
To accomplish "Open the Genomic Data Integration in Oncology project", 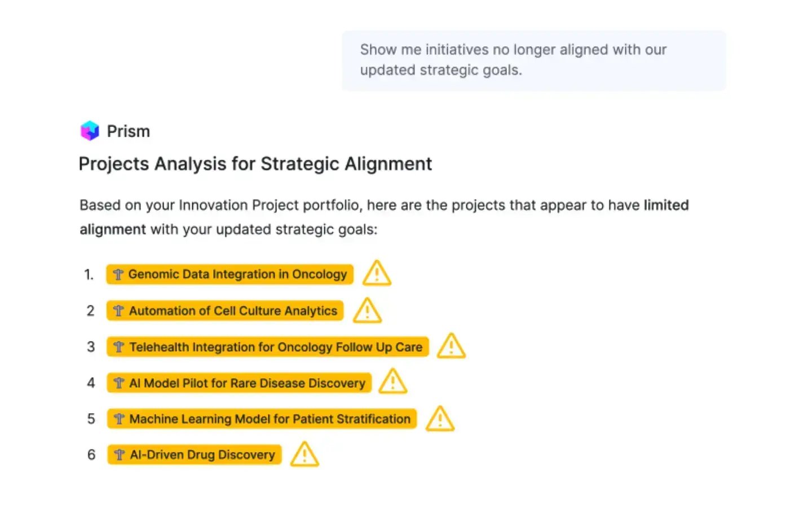I will pyautogui.click(x=230, y=274).
